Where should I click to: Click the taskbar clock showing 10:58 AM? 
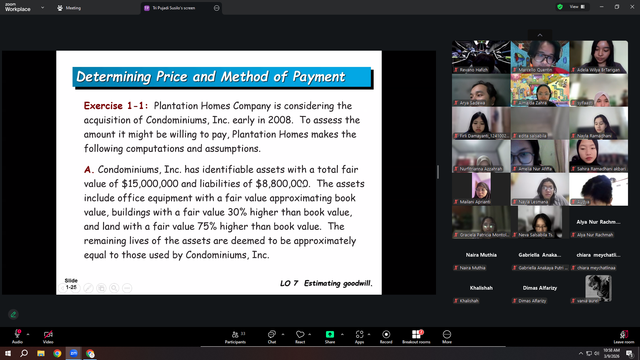[x=611, y=353]
